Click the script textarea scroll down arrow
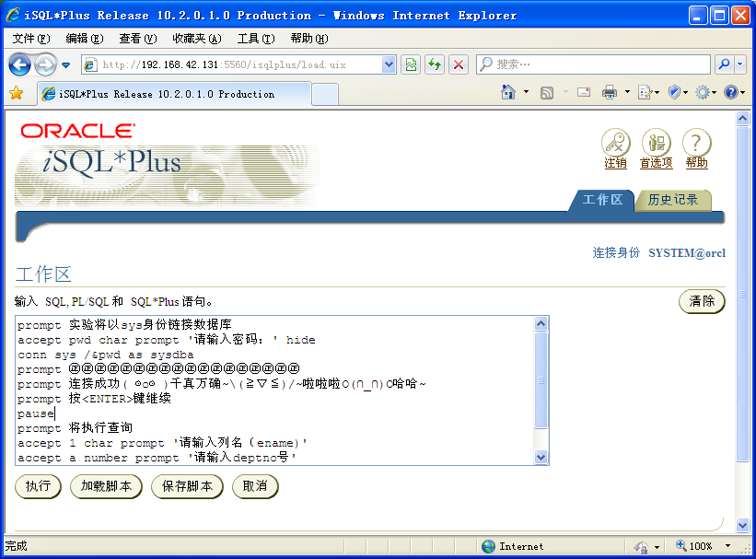Screen dimensions: 756x559 (x=541, y=457)
